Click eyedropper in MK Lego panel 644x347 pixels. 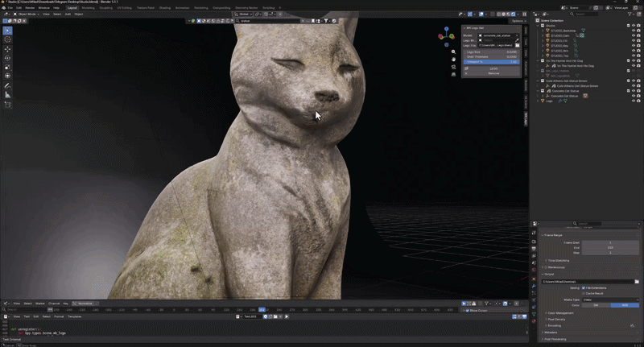518,40
